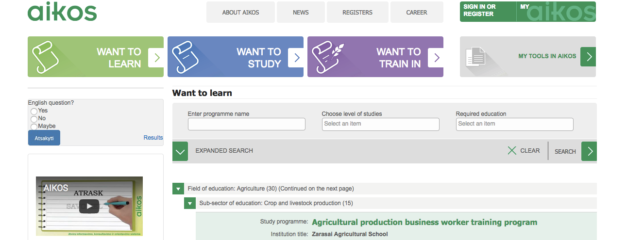This screenshot has width=644, height=240.
Task: Open the Choose level of studies dropdown
Action: (380, 124)
